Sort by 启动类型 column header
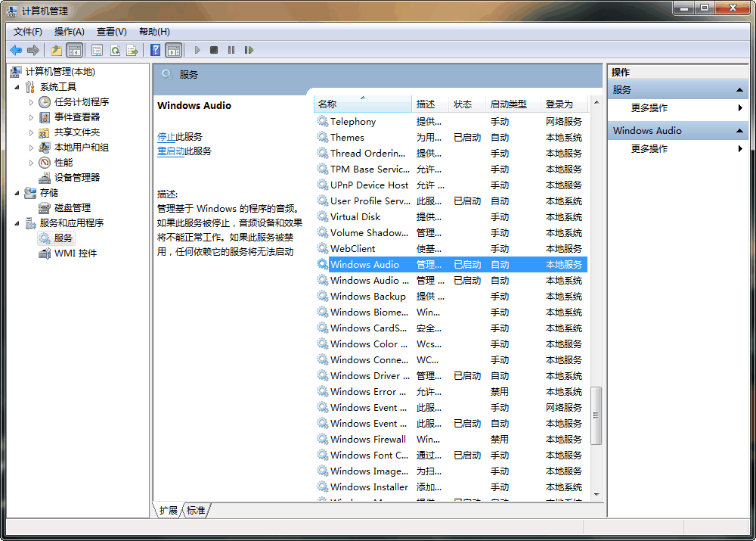 tap(513, 104)
